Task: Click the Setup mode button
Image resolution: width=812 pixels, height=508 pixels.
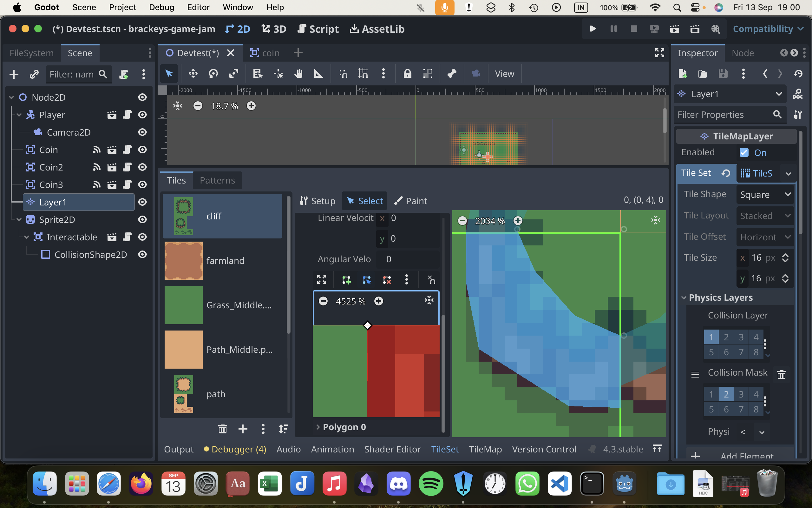Action: point(317,201)
